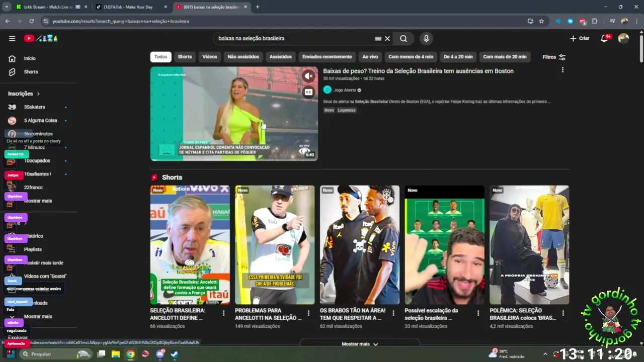
Task: Open Steam from the taskbar
Action: coord(174,354)
